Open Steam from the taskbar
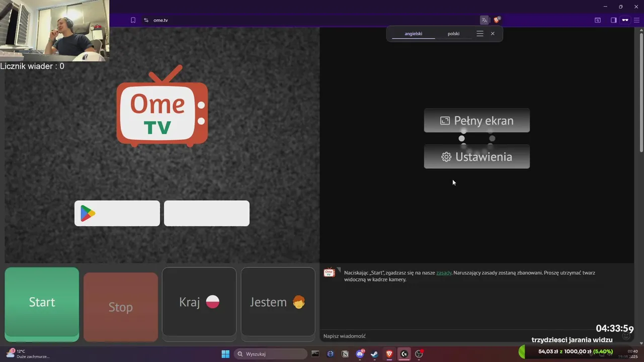The height and width of the screenshot is (362, 644). click(x=374, y=354)
